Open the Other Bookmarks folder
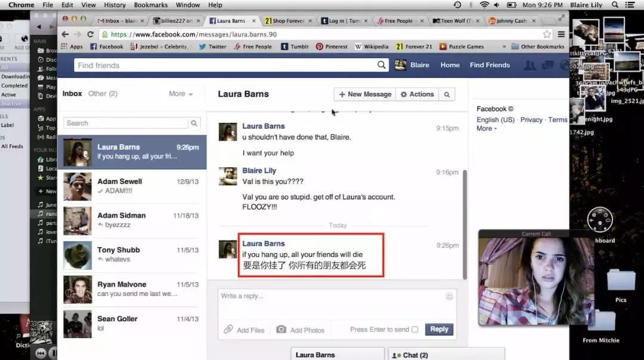This screenshot has width=644, height=360. pyautogui.click(x=538, y=47)
